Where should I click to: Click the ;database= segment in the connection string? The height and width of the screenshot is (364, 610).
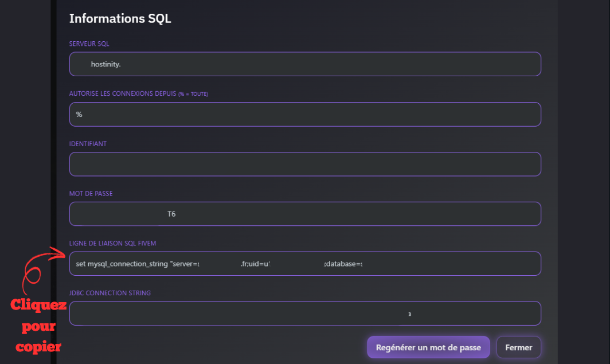(343, 264)
